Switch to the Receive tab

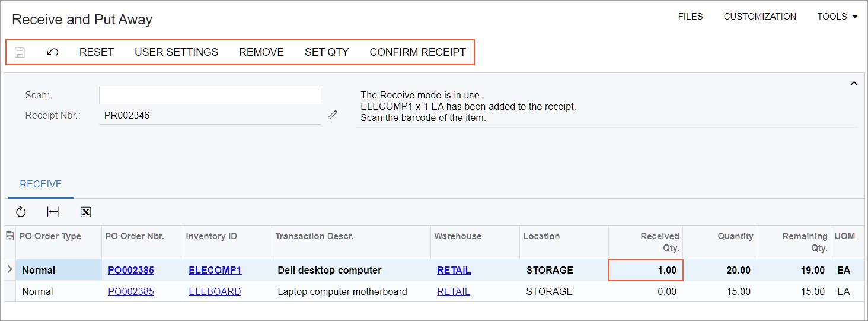point(41,185)
